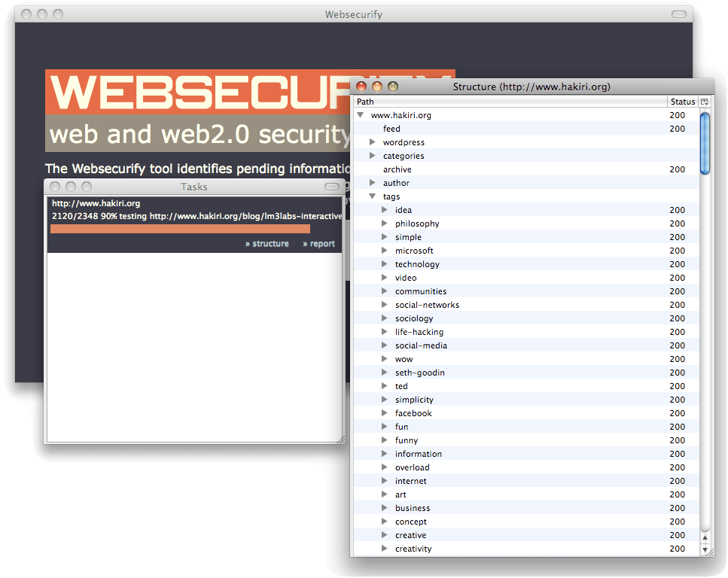The image size is (728, 578).
Task: Select the art tag row
Action: coord(526,494)
